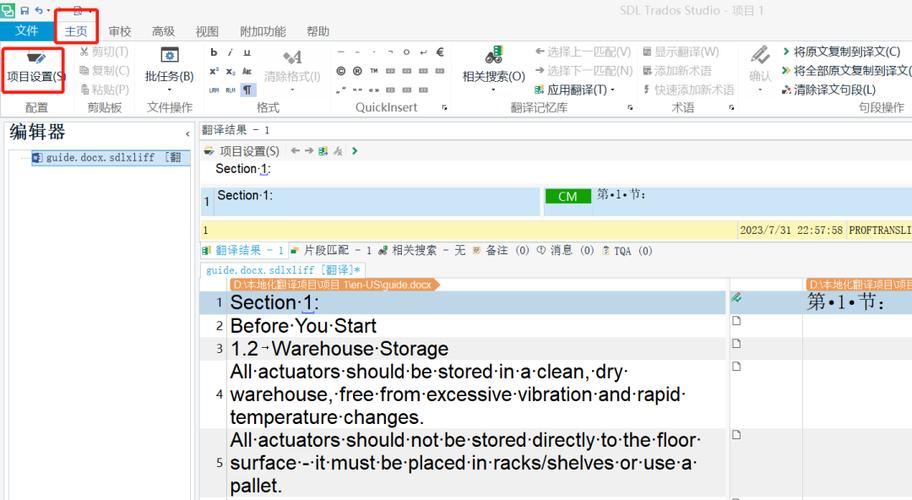Expand the 批任务(B) dropdown arrow
The image size is (912, 500).
169,90
